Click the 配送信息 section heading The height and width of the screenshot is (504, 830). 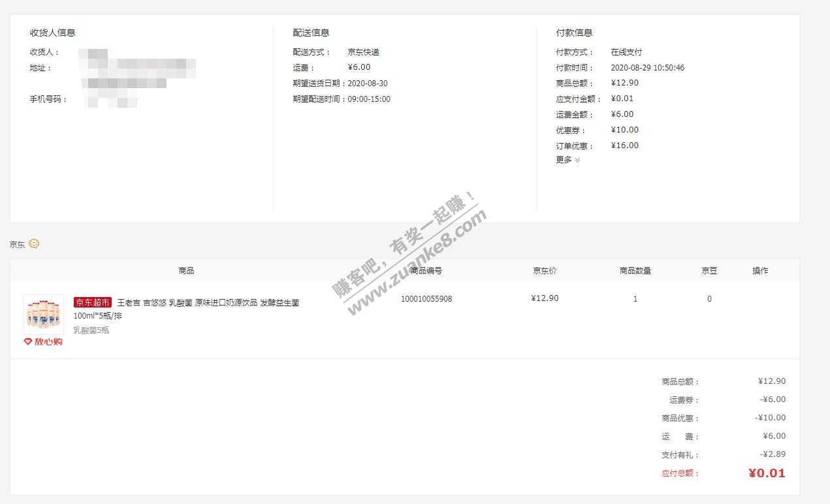(x=311, y=33)
